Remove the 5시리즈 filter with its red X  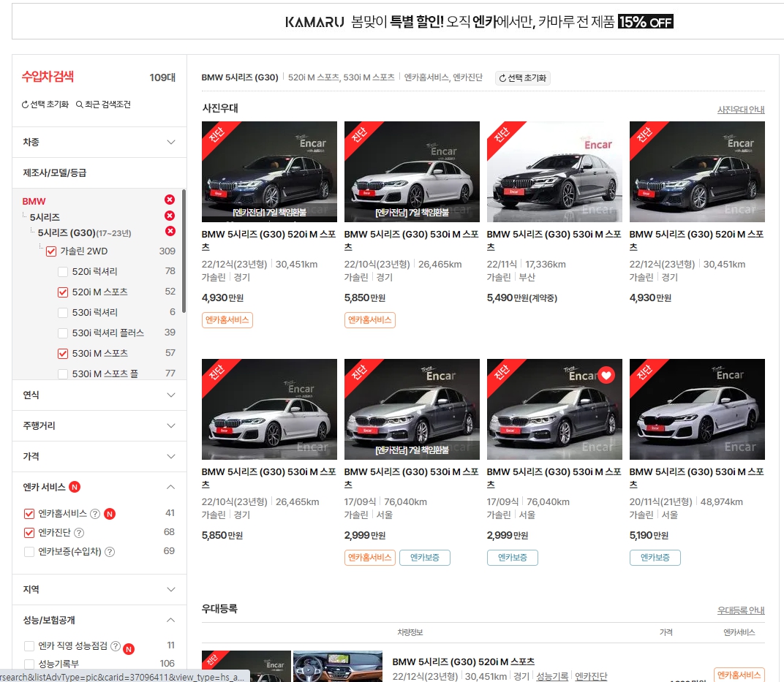[170, 216]
